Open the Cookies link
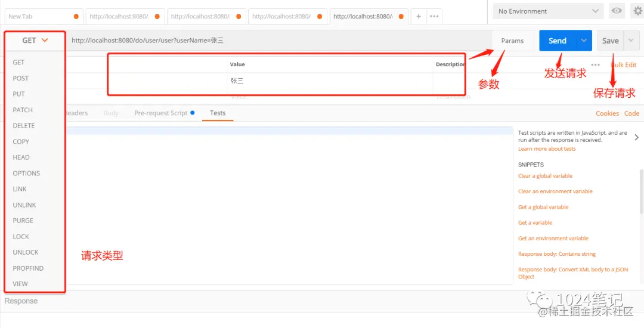 (607, 113)
